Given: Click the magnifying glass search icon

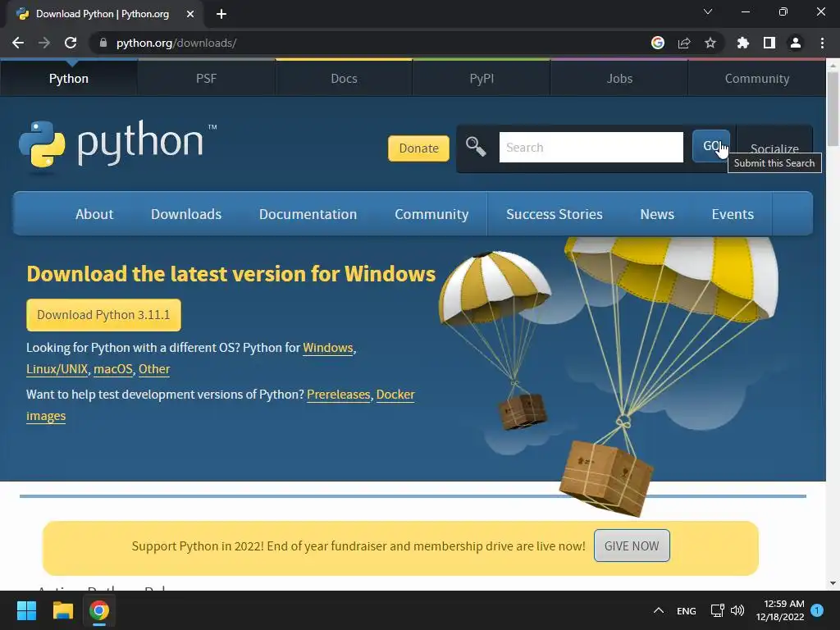Looking at the screenshot, I should click(x=476, y=146).
